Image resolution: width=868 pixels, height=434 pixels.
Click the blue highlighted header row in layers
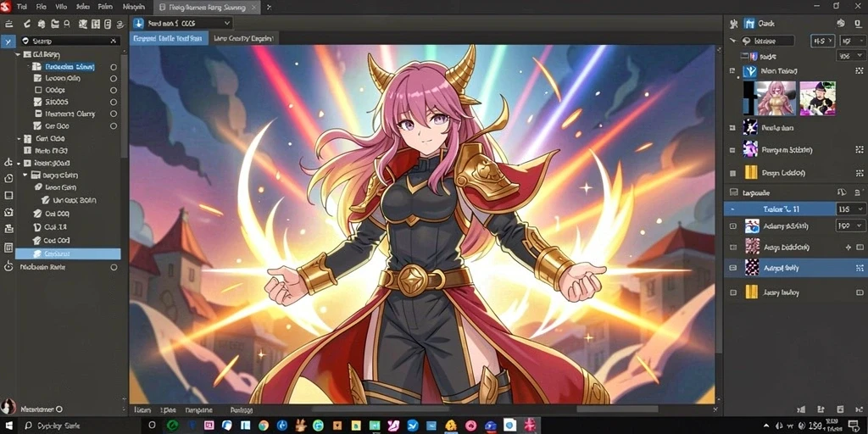[780, 209]
